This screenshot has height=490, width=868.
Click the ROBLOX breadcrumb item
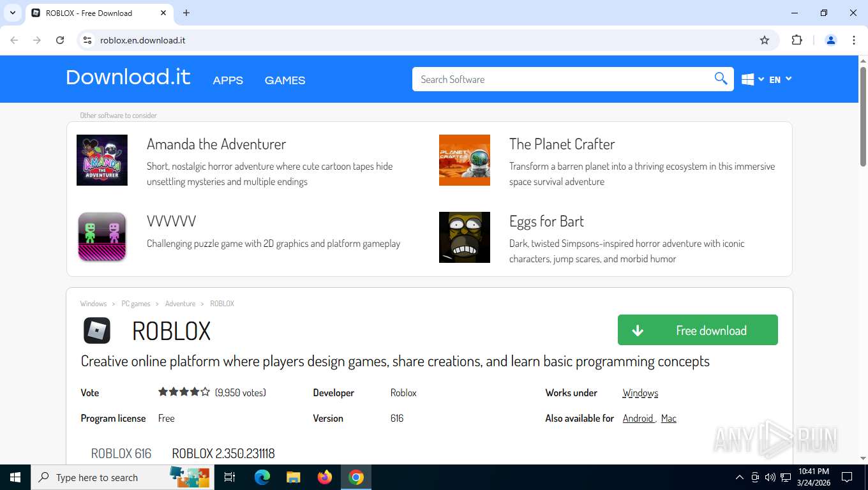coord(222,304)
